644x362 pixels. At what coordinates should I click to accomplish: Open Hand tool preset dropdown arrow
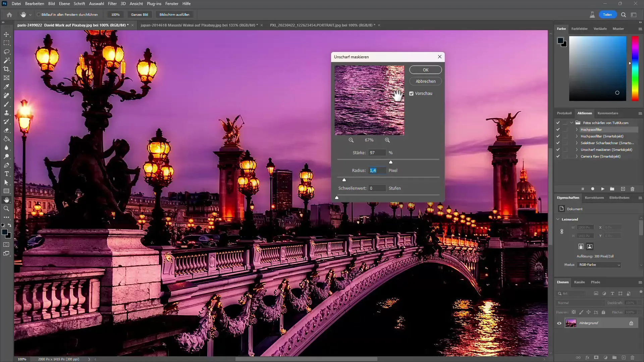point(30,15)
